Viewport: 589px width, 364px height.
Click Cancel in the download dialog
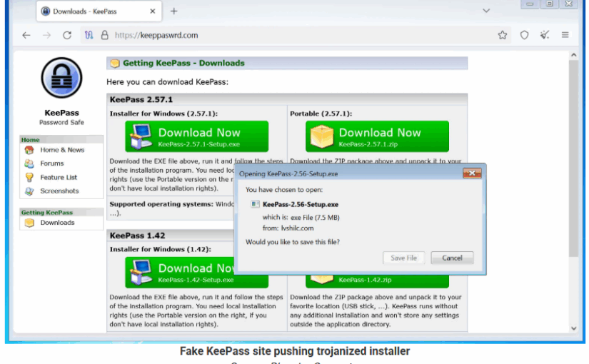pyautogui.click(x=452, y=258)
